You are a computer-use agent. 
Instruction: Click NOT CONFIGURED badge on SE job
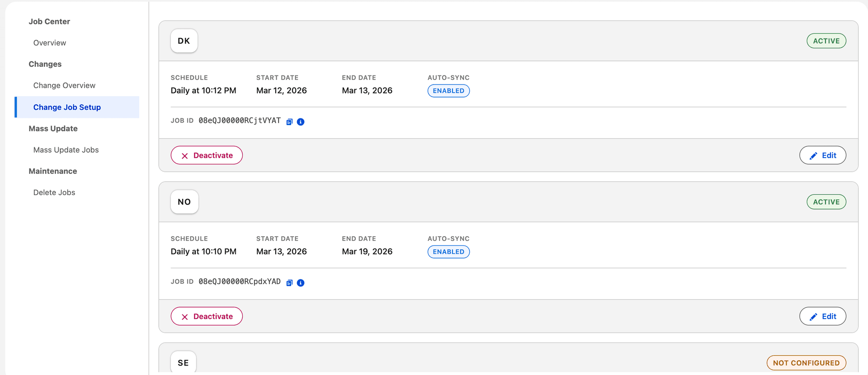click(x=806, y=362)
